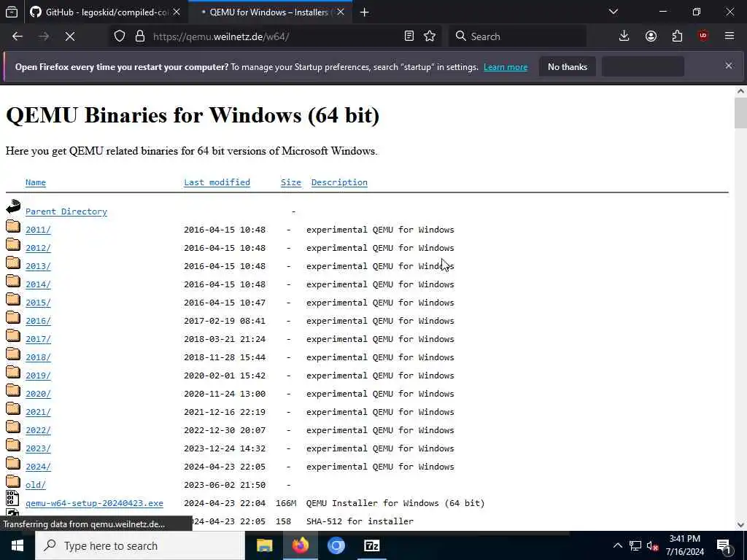Viewport: 747px width, 560px height.
Task: Open the taskbar notification center
Action: tap(724, 546)
